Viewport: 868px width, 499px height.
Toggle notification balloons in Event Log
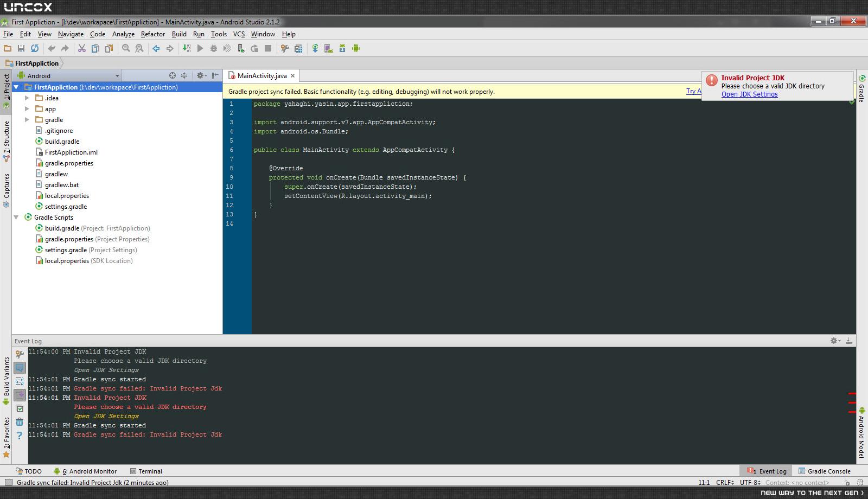20,368
